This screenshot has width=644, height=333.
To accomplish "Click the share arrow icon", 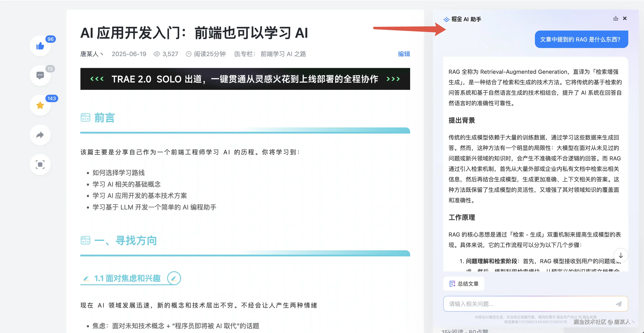I will [x=40, y=135].
